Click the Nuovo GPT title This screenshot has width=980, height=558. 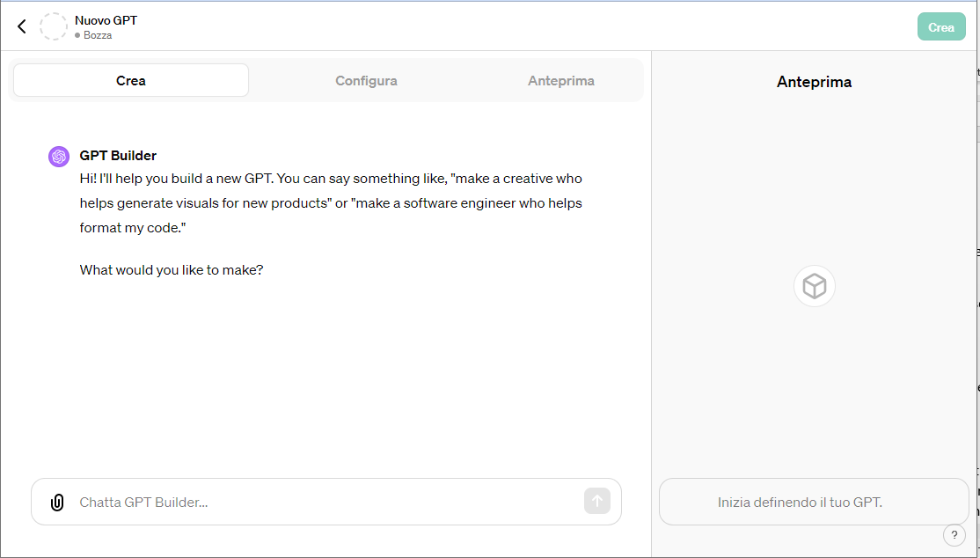click(x=106, y=20)
